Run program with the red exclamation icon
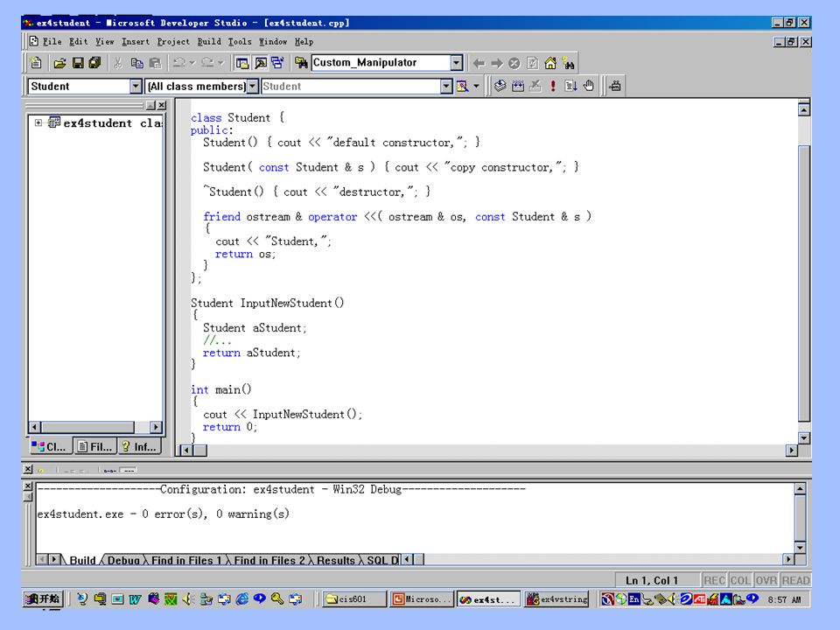The height and width of the screenshot is (630, 840). click(553, 86)
